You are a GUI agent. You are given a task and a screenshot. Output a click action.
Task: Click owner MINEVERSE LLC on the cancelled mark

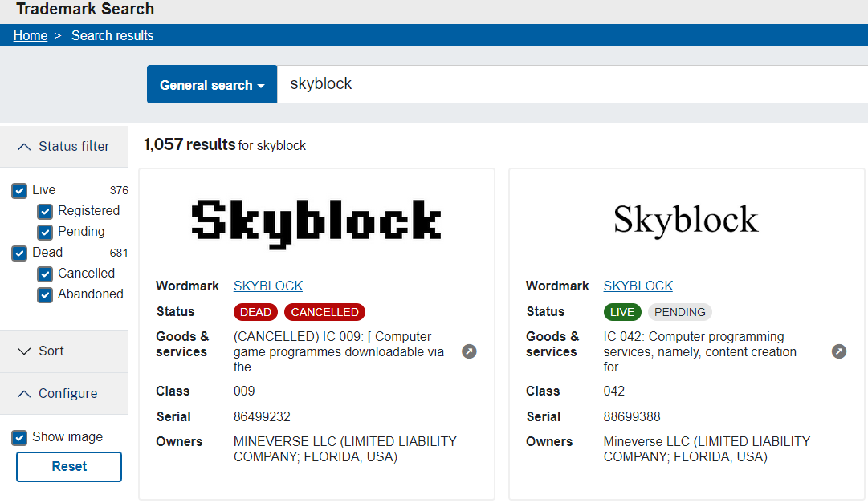[x=345, y=449]
